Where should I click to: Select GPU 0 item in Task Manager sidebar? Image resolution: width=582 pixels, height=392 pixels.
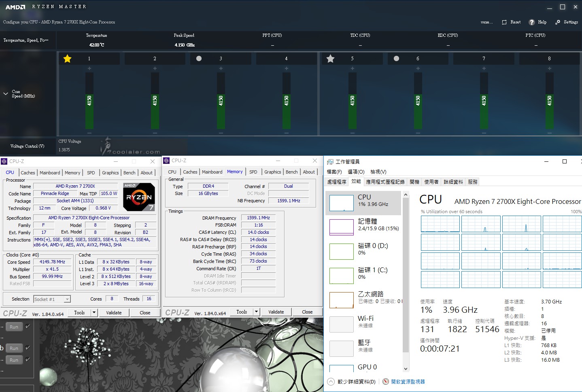[x=363, y=367]
